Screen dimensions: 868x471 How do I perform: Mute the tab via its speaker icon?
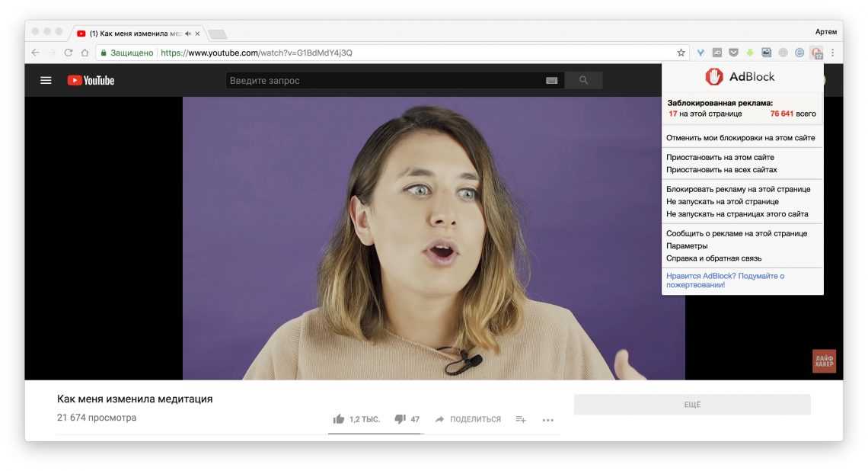click(x=187, y=34)
